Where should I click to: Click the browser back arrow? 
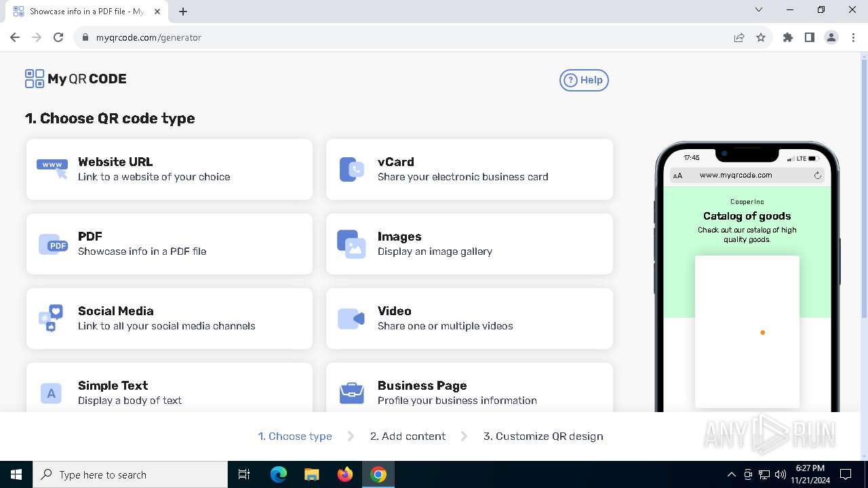(15, 37)
